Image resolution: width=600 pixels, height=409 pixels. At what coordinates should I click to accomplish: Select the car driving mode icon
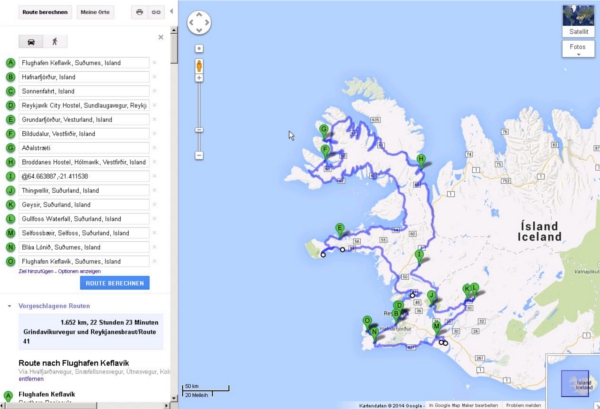click(29, 42)
